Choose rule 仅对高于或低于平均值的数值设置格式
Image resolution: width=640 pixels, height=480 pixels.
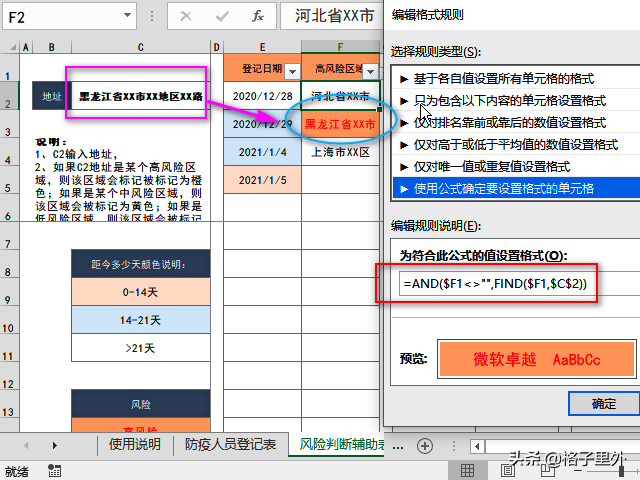pos(515,144)
